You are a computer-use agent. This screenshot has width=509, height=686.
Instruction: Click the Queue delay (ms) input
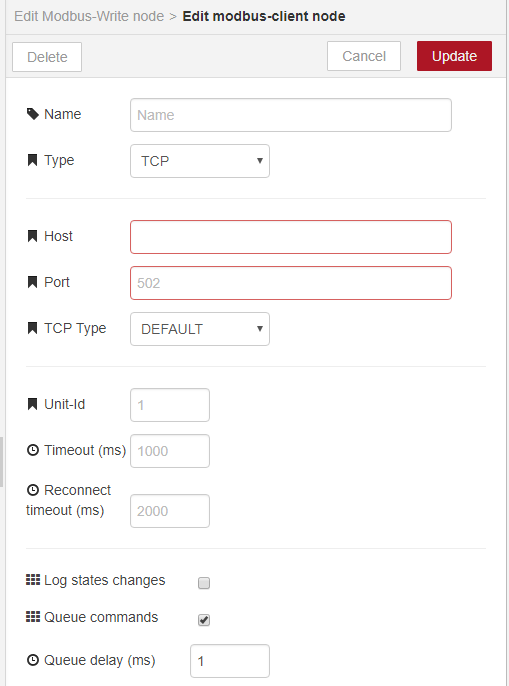tap(230, 661)
